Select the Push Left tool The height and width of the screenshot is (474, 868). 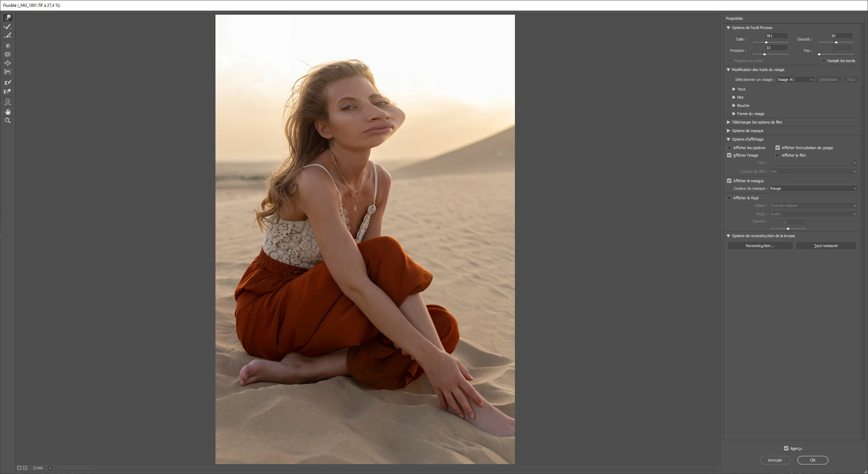pyautogui.click(x=8, y=72)
